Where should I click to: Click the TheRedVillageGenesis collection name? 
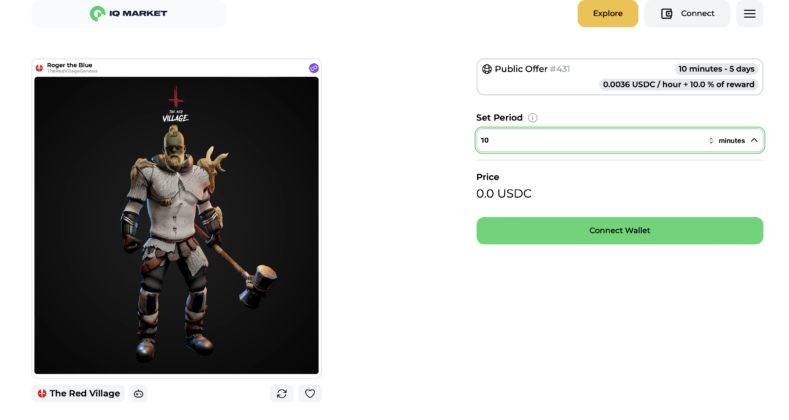[72, 71]
